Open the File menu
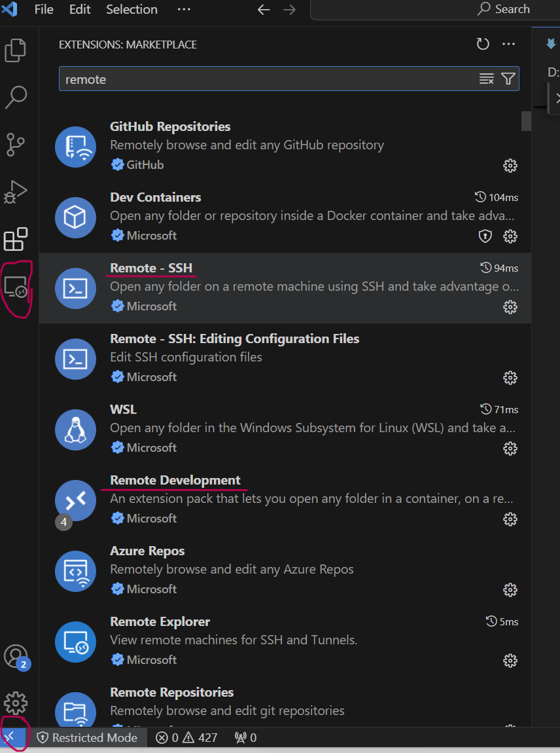The height and width of the screenshot is (753, 560). tap(44, 9)
